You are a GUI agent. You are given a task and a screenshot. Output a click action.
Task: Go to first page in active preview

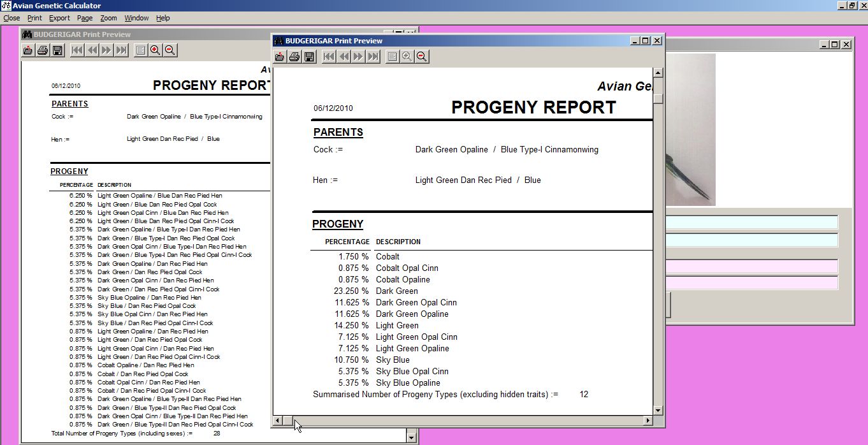pyautogui.click(x=329, y=57)
